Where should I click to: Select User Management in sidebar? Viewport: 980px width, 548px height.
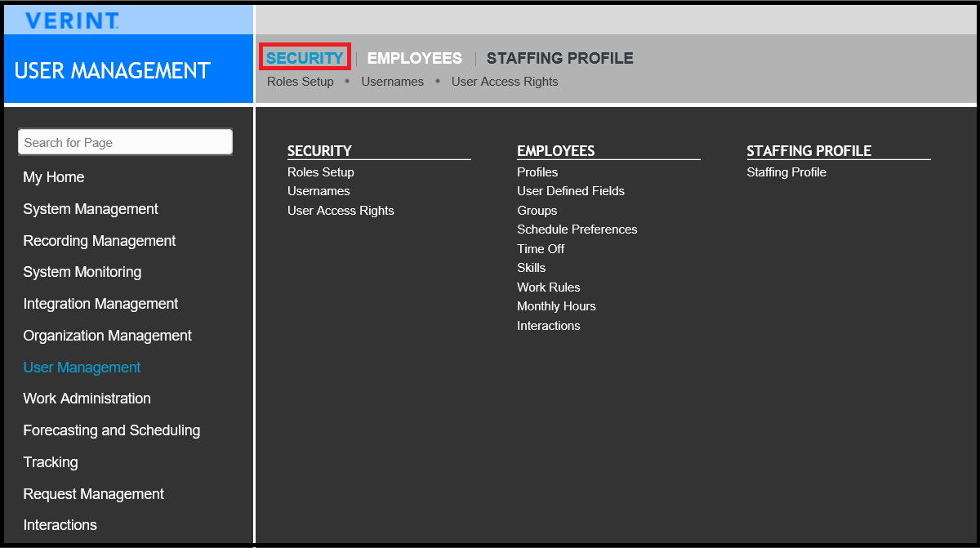coord(82,368)
